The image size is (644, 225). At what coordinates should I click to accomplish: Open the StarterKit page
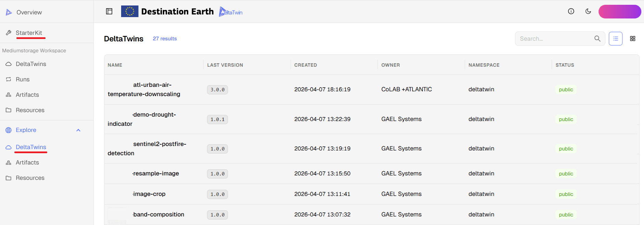(x=29, y=33)
